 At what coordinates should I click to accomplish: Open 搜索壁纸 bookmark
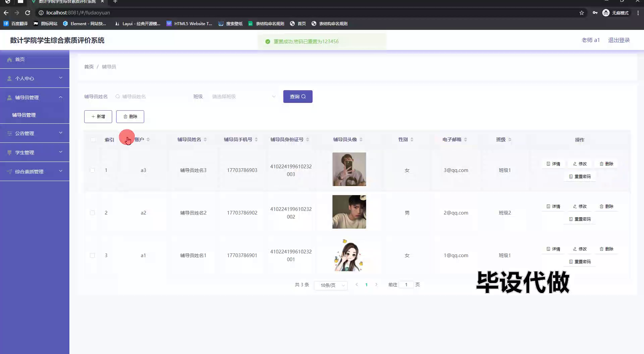coord(230,23)
